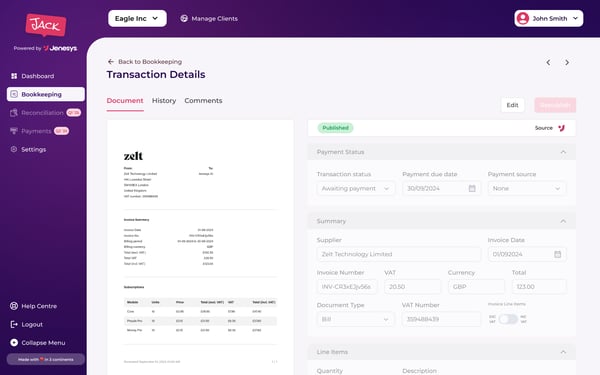This screenshot has height=375, width=600.
Task: Toggle the Invoice Line Items VAT switch
Action: (x=508, y=319)
